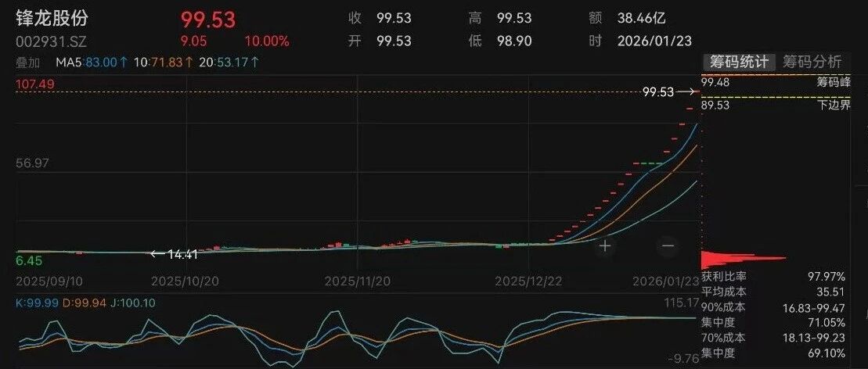The image size is (868, 369).
Task: Click the 70%成本 18.13-99.23 row
Action: 773,338
